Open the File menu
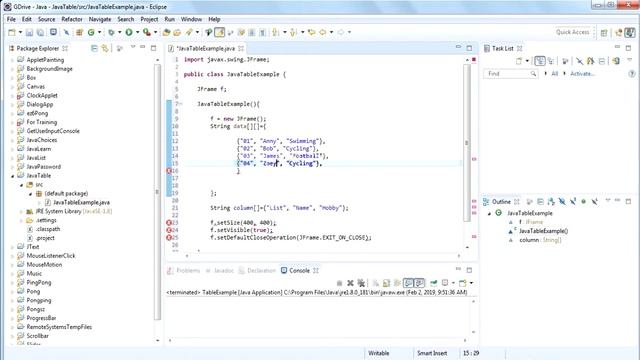640x360 pixels. [x=11, y=19]
